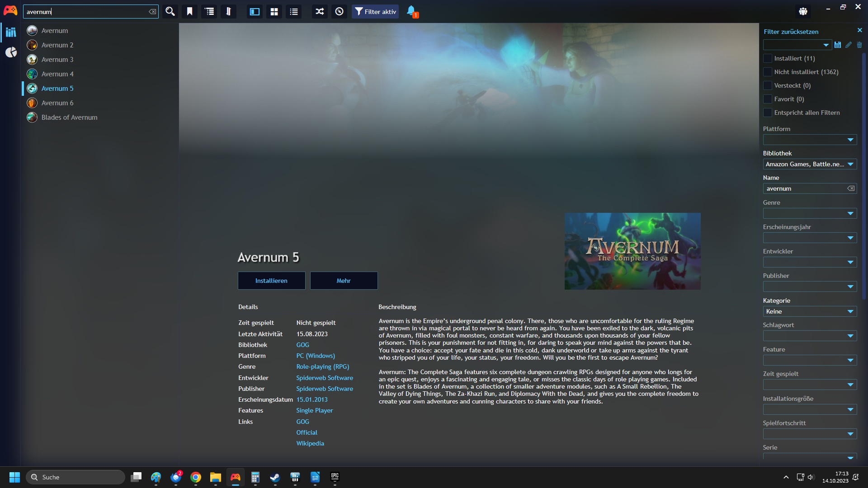Open the bookmark toolbar icon

point(190,12)
